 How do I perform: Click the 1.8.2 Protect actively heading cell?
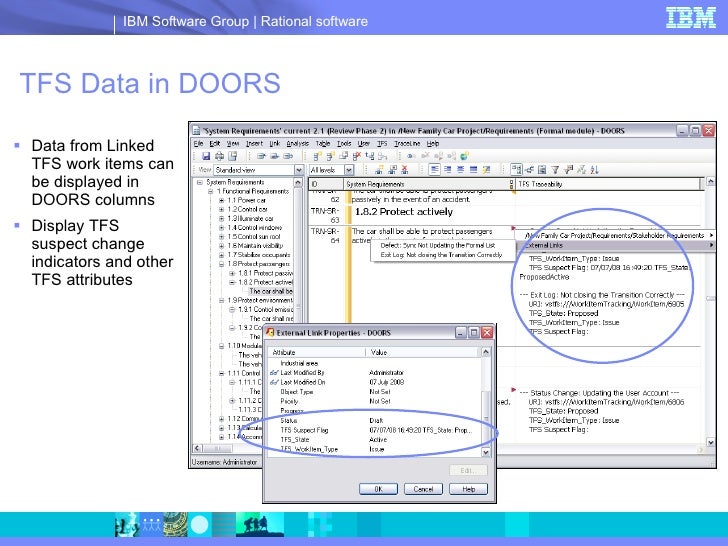pos(403,212)
